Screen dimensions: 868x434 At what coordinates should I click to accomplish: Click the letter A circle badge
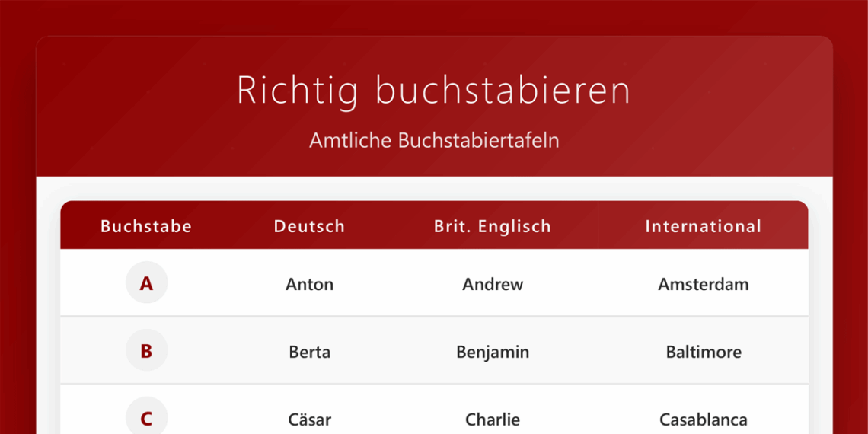coord(146,283)
